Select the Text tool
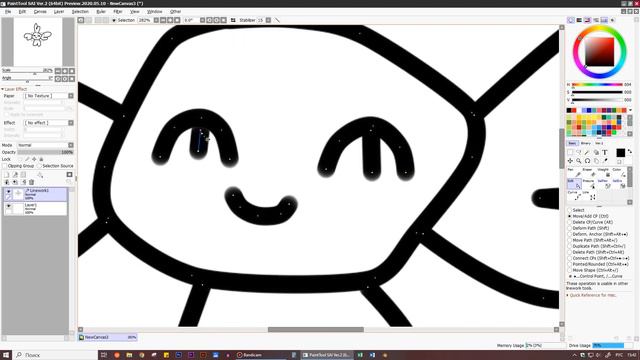Viewport: 640px width, 360px height. [x=605, y=152]
